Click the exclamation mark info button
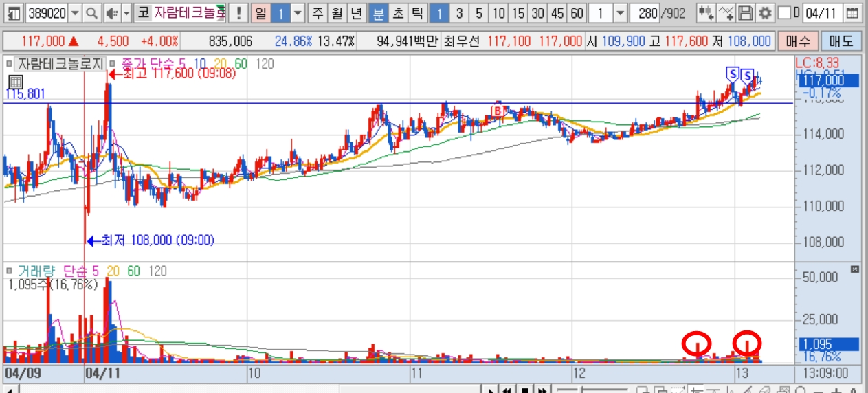Viewport: 868px width, 393px height. click(238, 12)
